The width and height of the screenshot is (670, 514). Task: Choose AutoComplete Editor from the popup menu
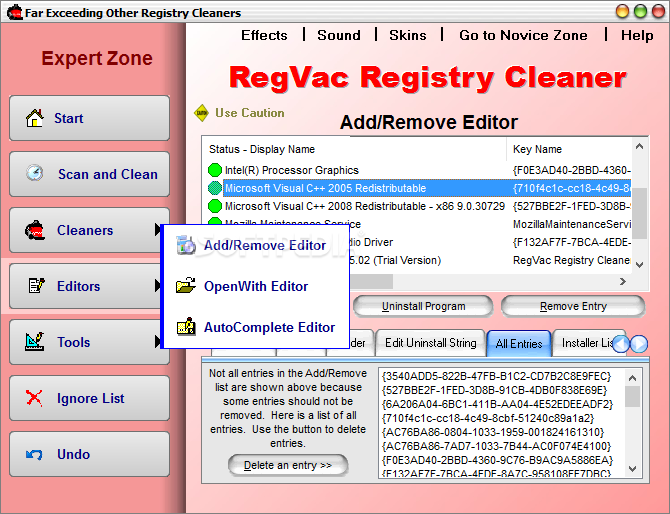[x=255, y=327]
